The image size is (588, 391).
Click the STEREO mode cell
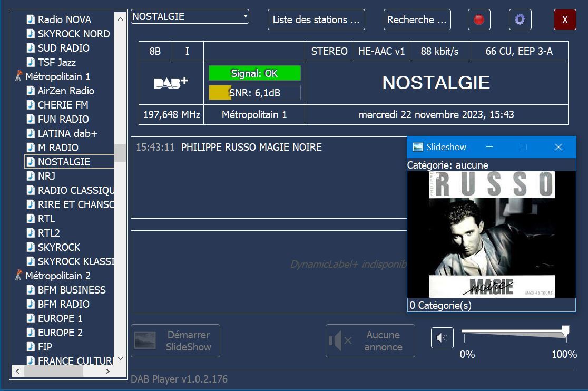point(329,51)
